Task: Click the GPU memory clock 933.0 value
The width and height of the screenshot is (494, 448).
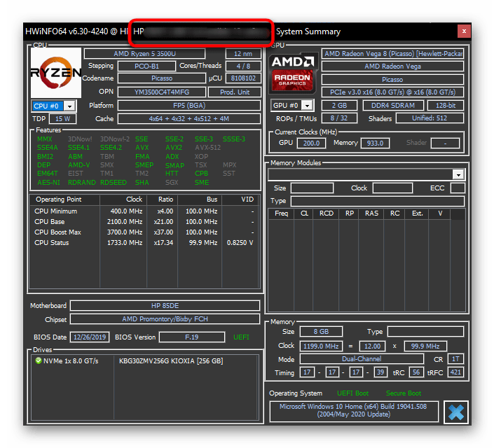Action: point(375,143)
